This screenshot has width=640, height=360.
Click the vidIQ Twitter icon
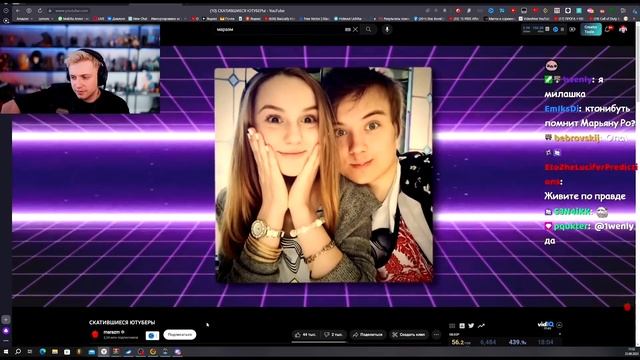[471, 326]
